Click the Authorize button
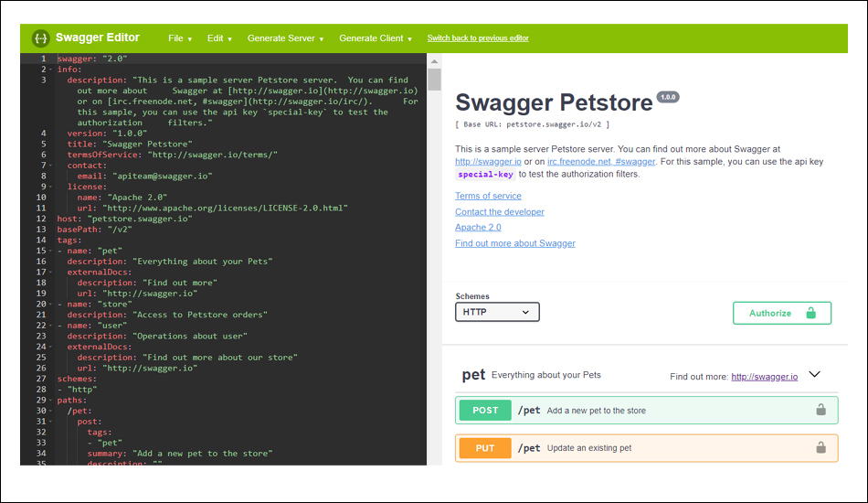868x503 pixels. click(x=781, y=313)
